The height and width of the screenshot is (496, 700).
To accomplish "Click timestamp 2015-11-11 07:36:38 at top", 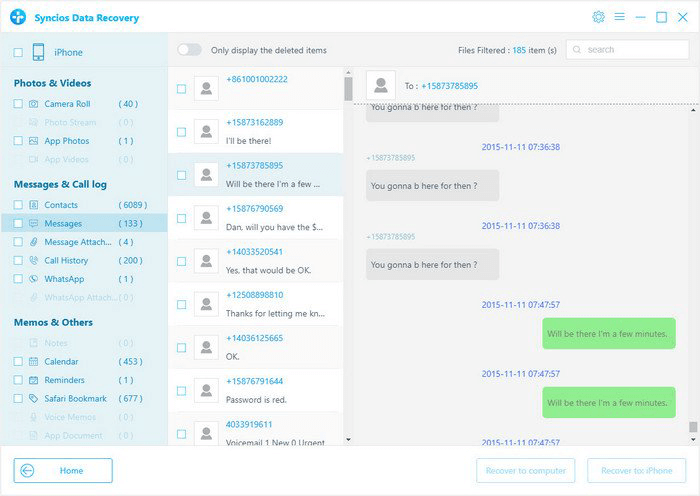I will 521,147.
